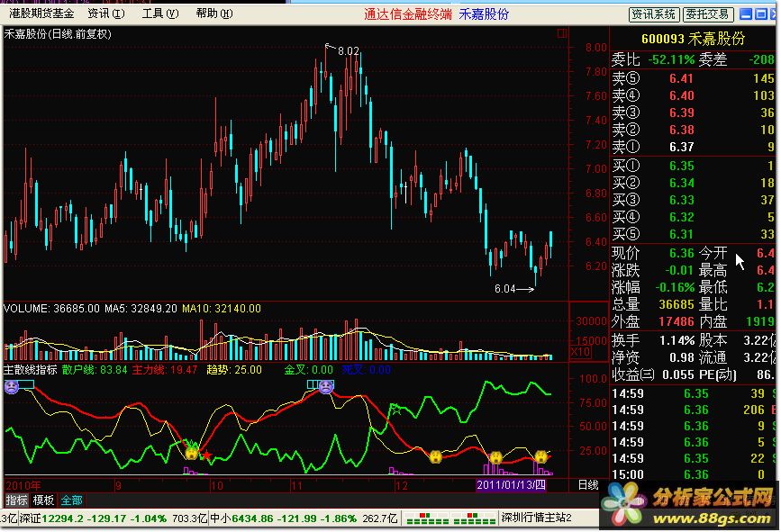
Task: Click the VOLUME: 36685.00 indicator label
Action: pyautogui.click(x=52, y=309)
